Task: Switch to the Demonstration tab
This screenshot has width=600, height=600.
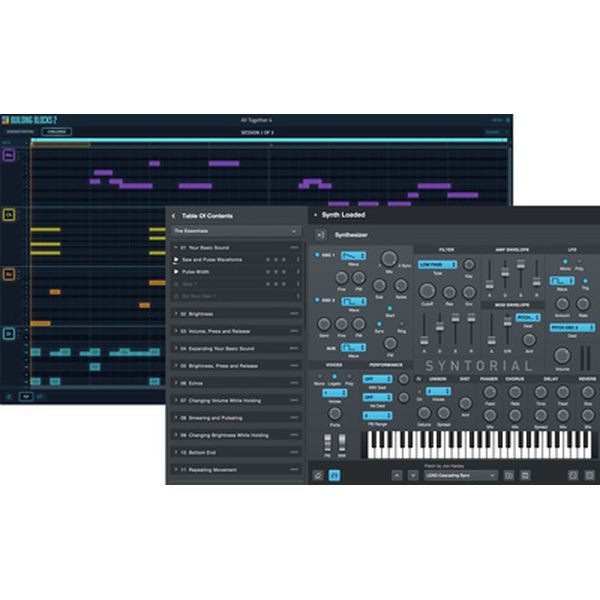Action: point(19,130)
